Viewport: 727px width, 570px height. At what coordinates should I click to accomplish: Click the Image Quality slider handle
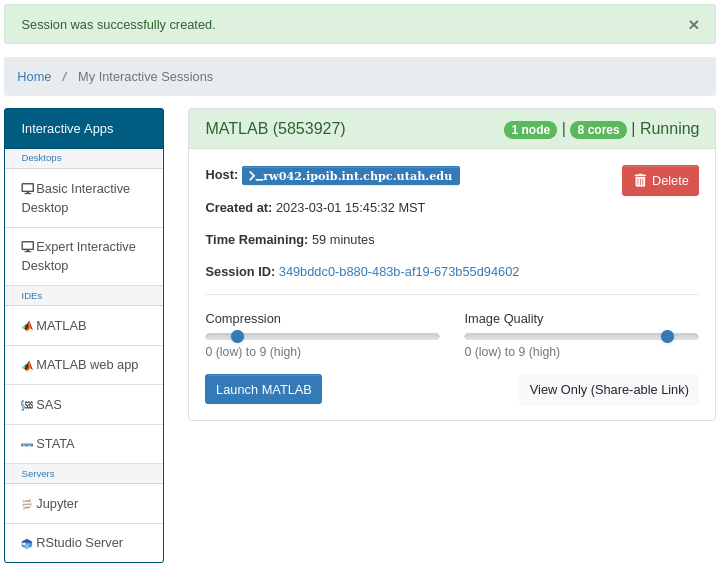pos(667,337)
